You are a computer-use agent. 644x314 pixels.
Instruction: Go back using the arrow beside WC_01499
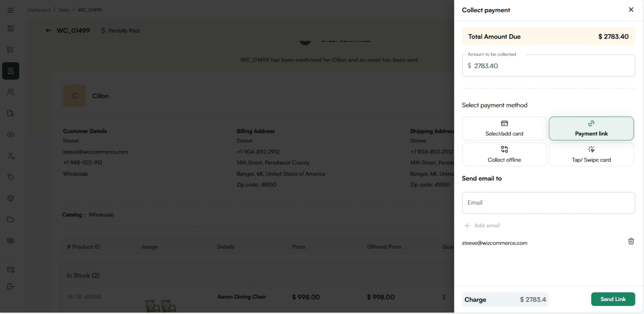tap(49, 31)
